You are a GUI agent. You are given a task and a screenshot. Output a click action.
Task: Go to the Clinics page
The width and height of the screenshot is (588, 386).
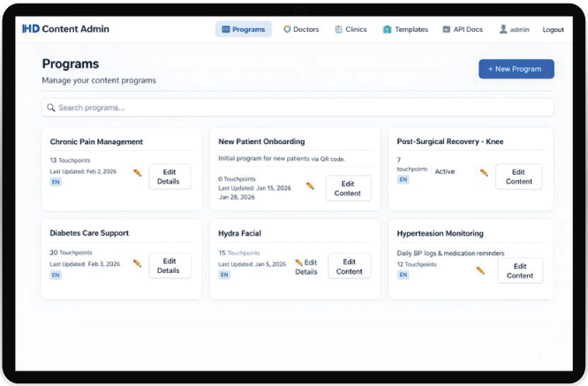point(351,29)
